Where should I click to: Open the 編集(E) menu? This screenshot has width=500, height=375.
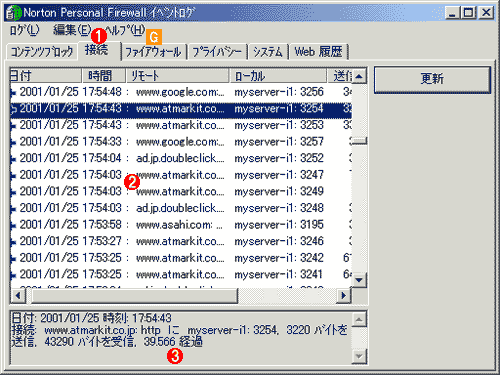pyautogui.click(x=72, y=31)
